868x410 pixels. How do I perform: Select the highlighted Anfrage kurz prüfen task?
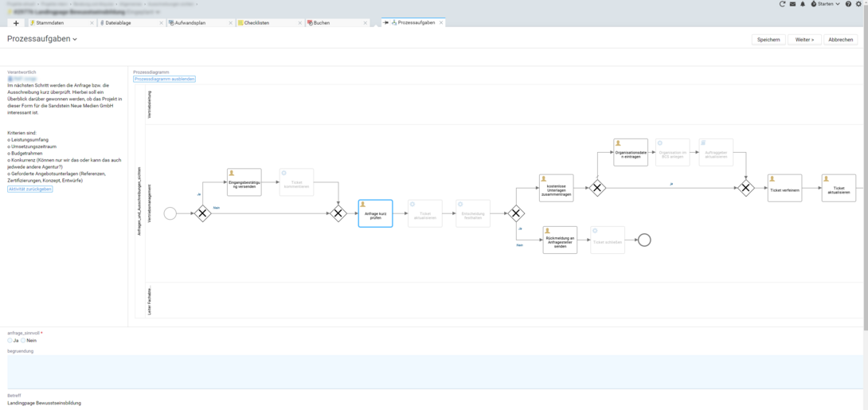point(375,213)
